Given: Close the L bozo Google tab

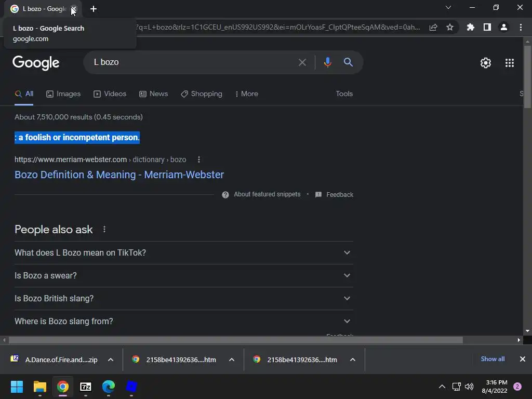Looking at the screenshot, I should tap(74, 9).
